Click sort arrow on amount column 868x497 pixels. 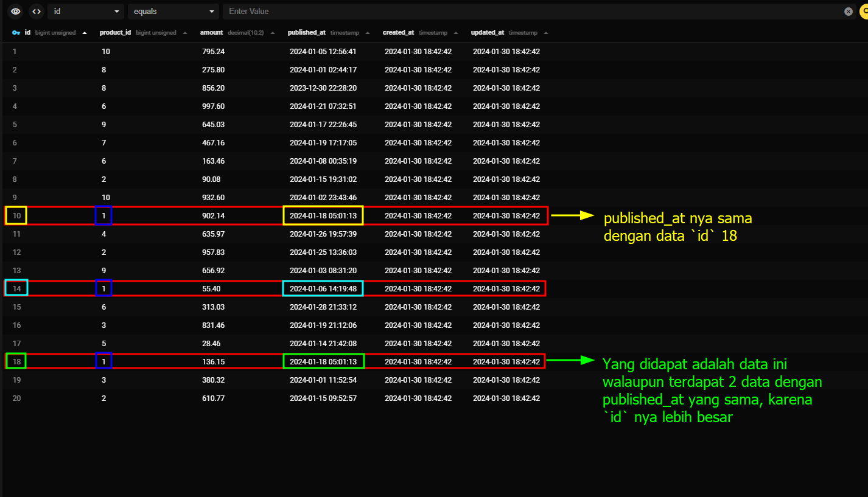click(x=273, y=33)
